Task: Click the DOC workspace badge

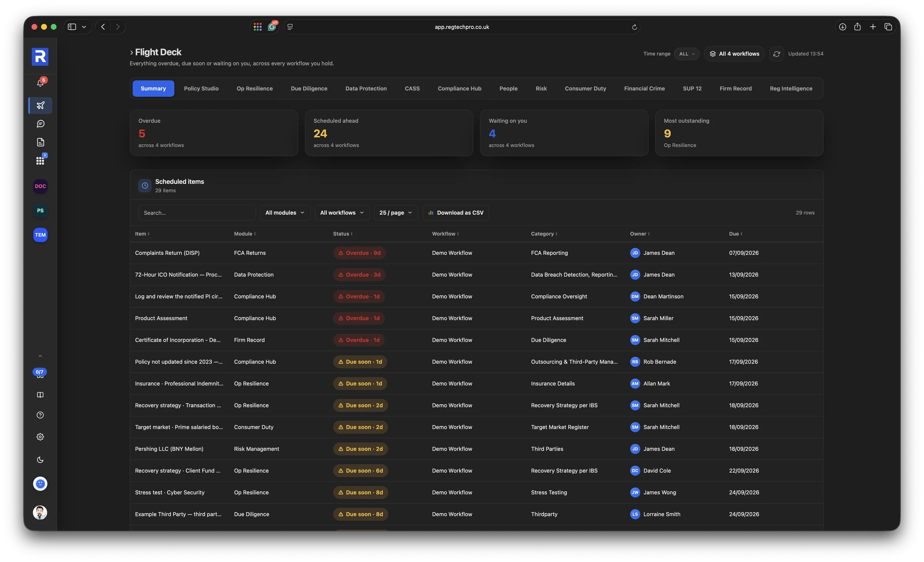Action: (x=40, y=186)
